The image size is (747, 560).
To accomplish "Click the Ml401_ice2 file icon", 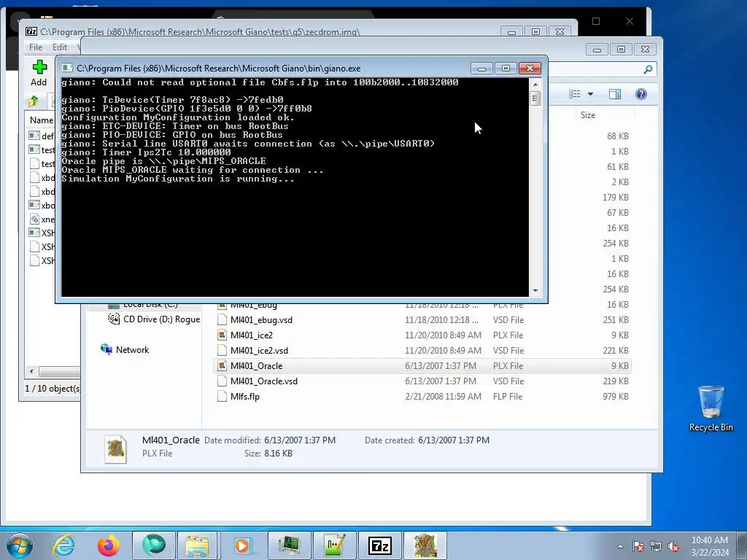I will point(222,335).
